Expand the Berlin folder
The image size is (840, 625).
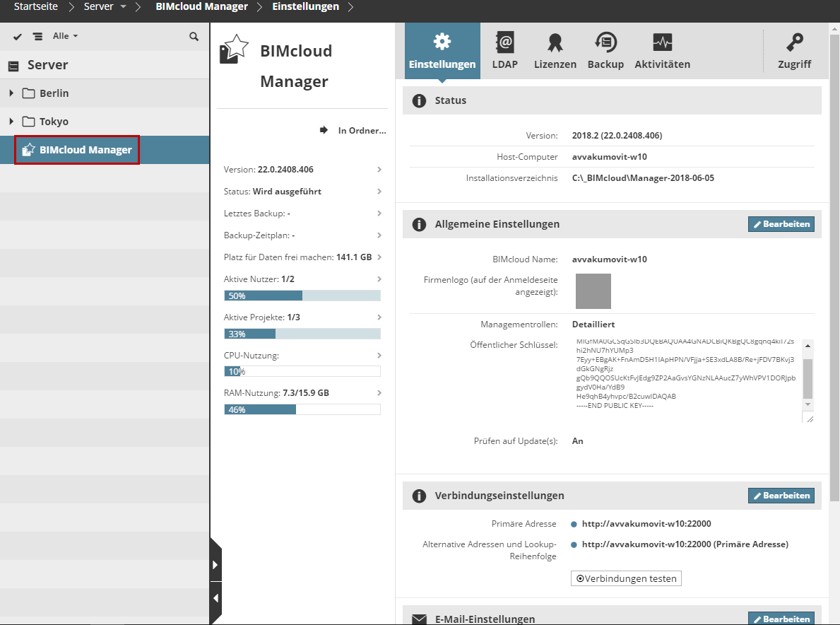pyautogui.click(x=11, y=93)
